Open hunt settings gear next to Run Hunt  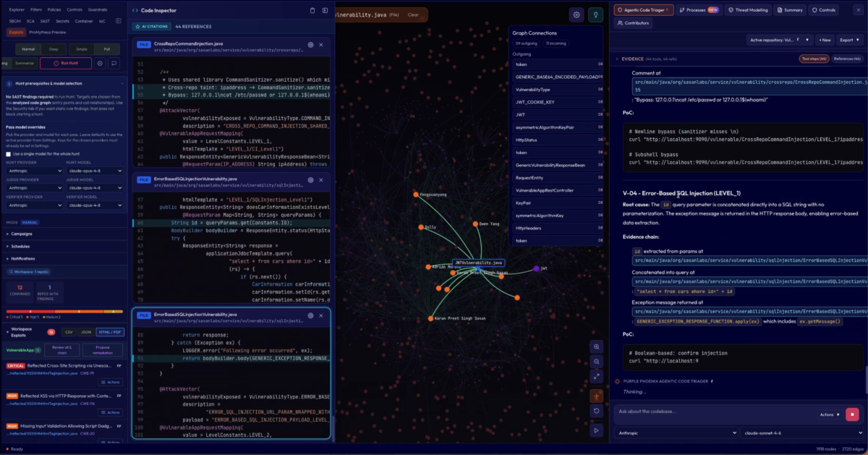[101, 63]
